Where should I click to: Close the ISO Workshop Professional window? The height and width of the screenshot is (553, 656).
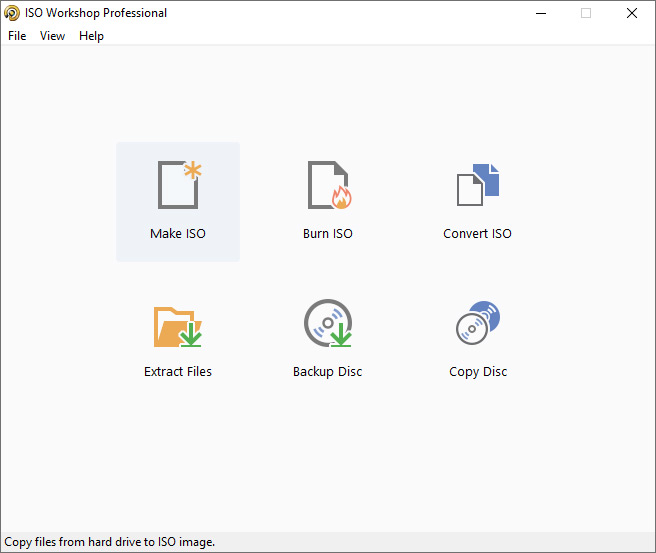click(x=632, y=13)
